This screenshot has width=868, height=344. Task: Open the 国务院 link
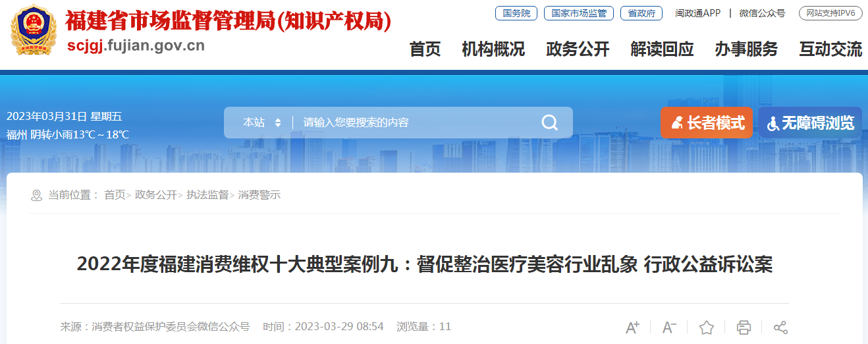coord(516,13)
